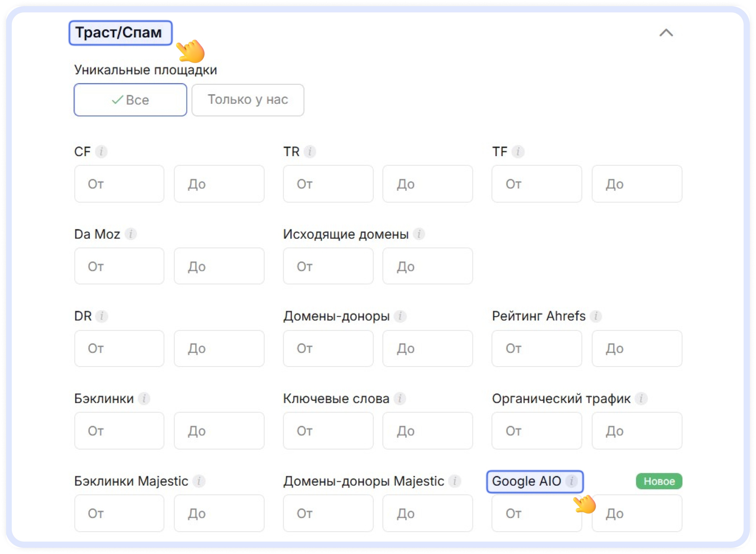The image size is (756, 554).
Task: Click the Бэклинки Majestic От field
Action: [119, 513]
